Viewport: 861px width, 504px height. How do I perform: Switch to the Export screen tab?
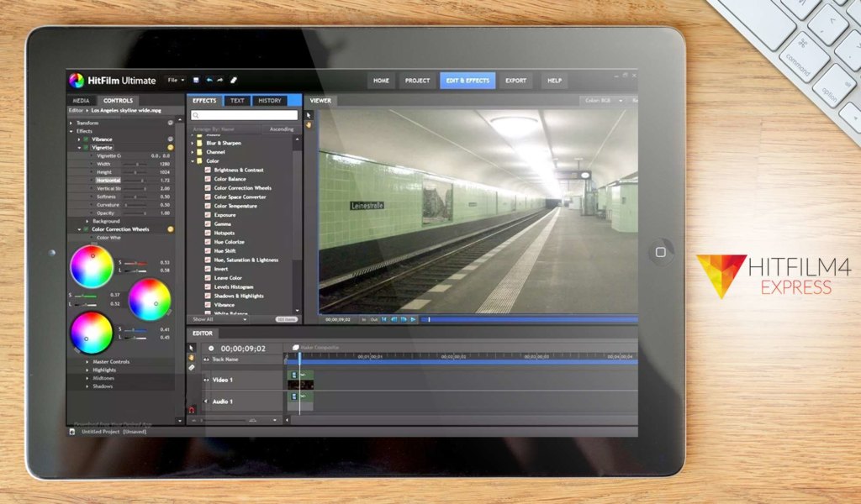[516, 81]
